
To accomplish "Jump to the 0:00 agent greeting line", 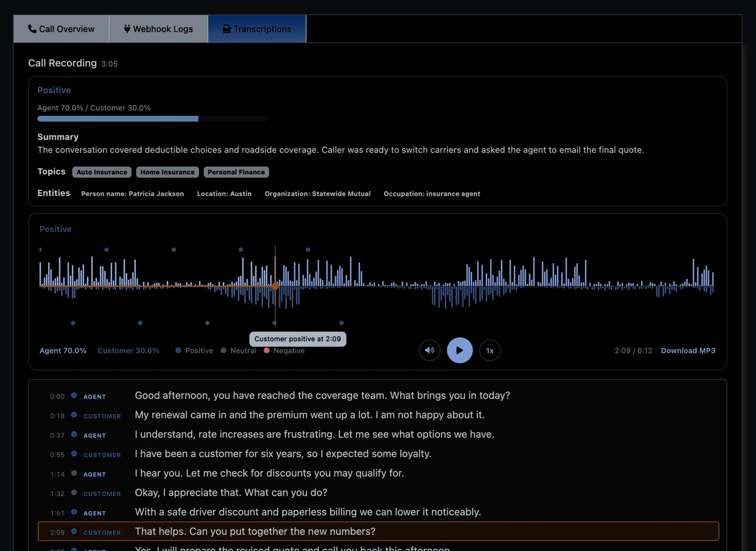I will tap(378, 396).
